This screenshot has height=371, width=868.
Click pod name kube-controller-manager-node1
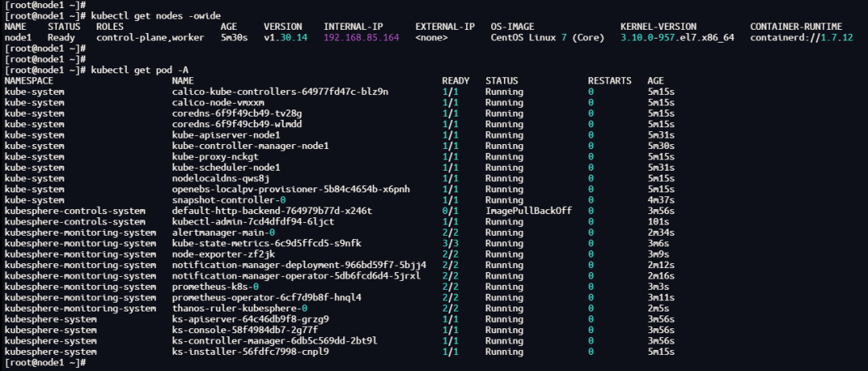click(x=250, y=146)
